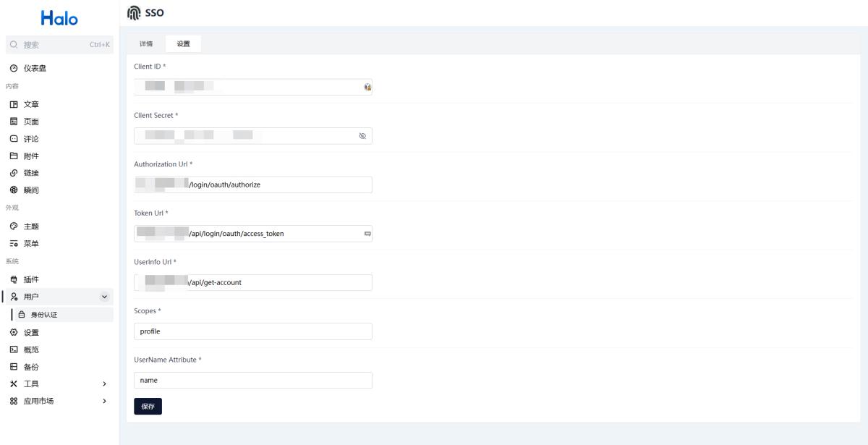Open the 仪表盘 dashboard page

tap(36, 69)
